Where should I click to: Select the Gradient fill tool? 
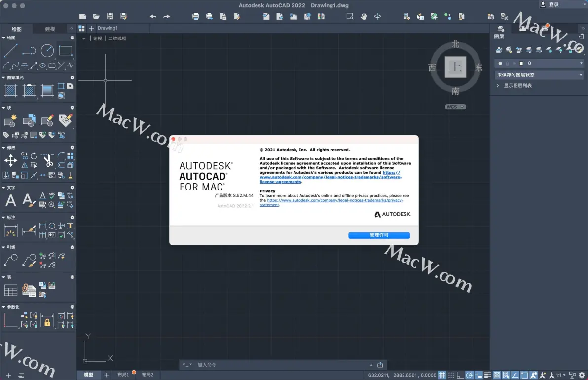(47, 90)
